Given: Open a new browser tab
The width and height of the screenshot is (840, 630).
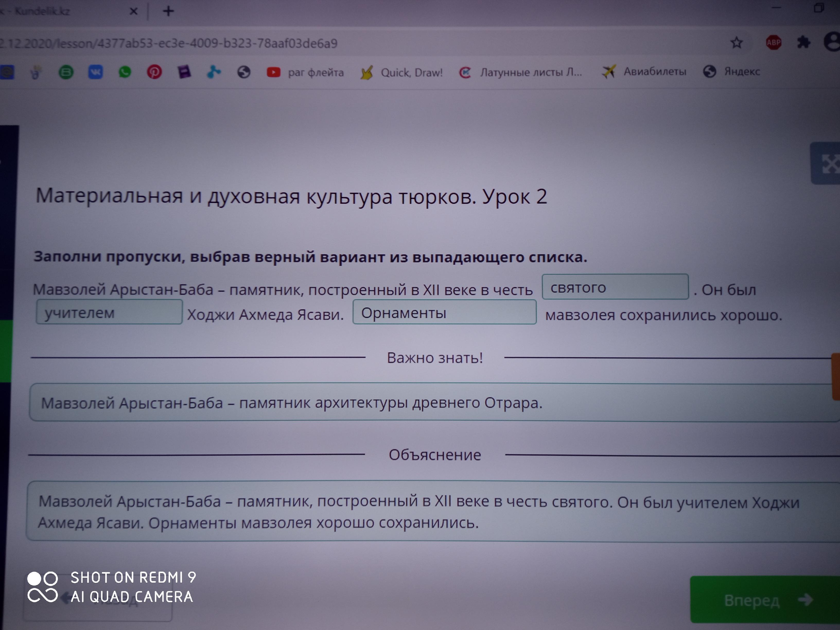Looking at the screenshot, I should pyautogui.click(x=168, y=11).
